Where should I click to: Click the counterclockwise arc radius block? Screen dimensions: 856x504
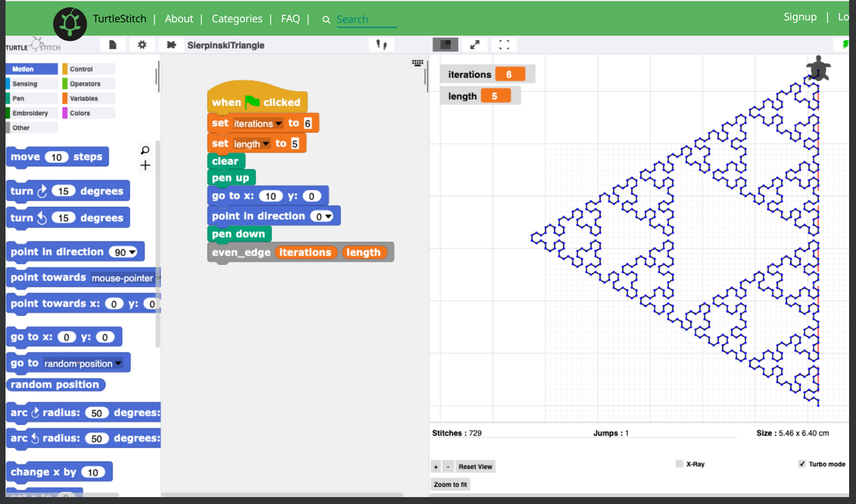click(x=84, y=438)
